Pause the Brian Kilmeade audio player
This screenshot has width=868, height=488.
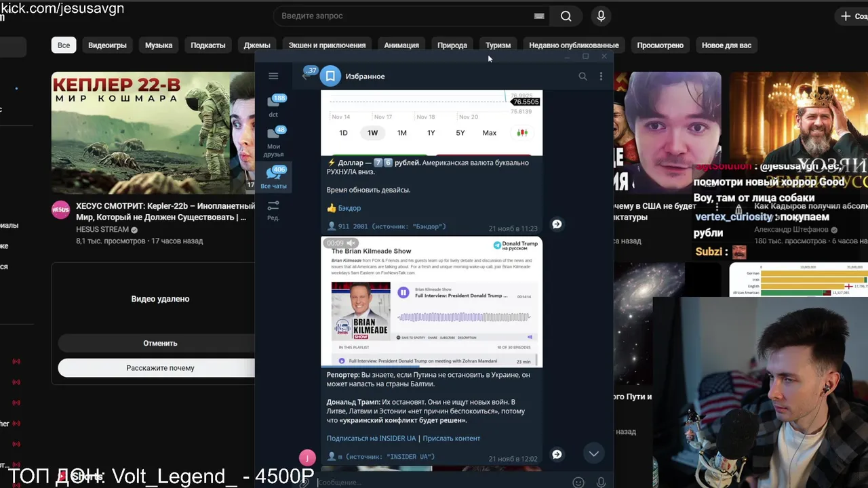[403, 293]
